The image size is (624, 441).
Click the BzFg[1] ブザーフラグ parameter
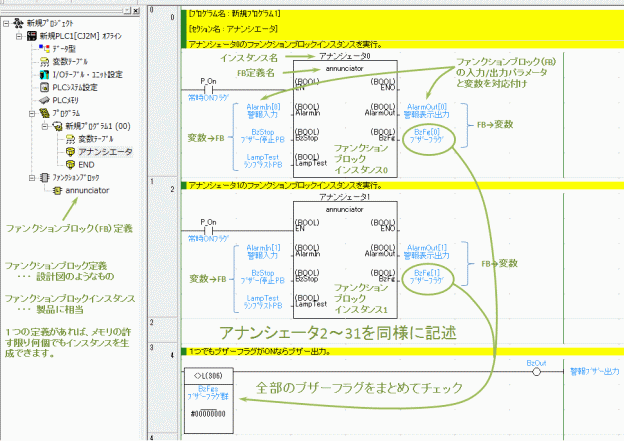(x=427, y=277)
